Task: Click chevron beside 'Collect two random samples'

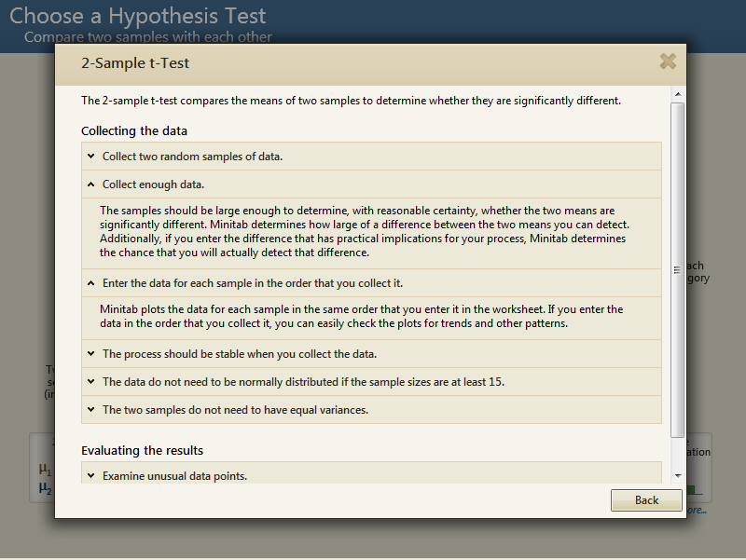Action: [x=90, y=157]
